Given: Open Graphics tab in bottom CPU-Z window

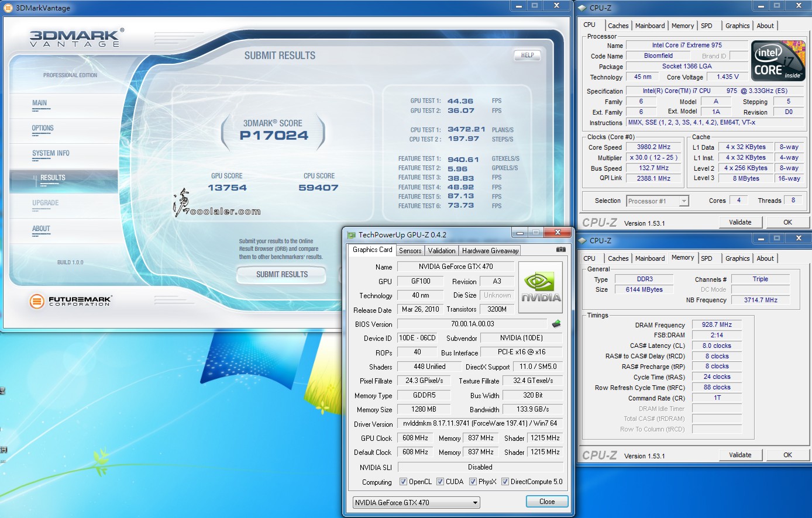Looking at the screenshot, I should pos(737,258).
